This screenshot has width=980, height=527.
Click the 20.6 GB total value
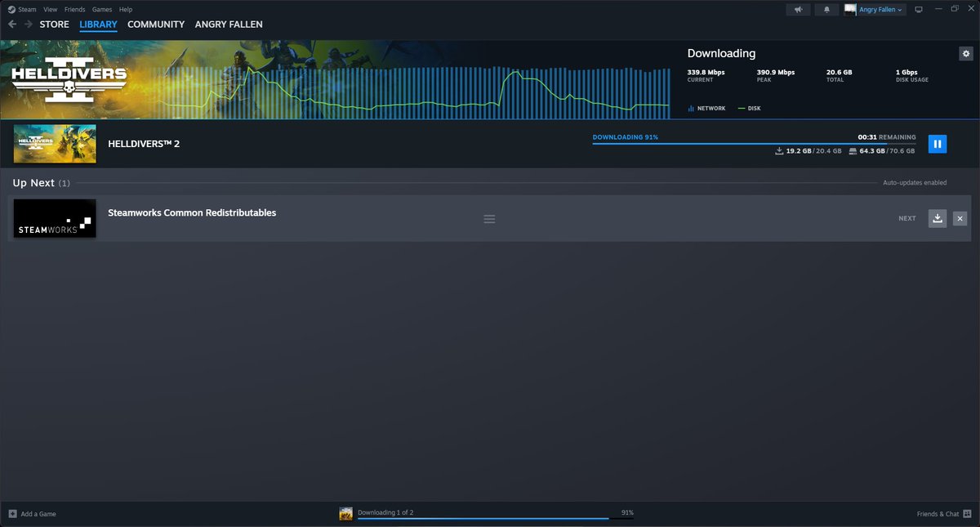(x=839, y=72)
